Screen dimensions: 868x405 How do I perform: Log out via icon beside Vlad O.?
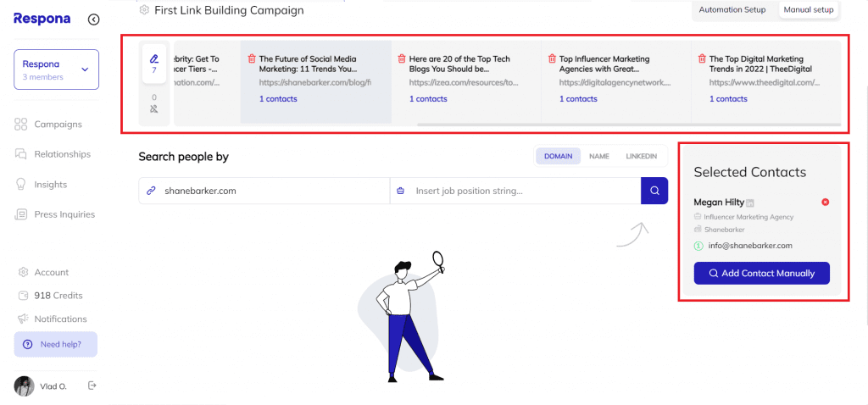tap(92, 386)
